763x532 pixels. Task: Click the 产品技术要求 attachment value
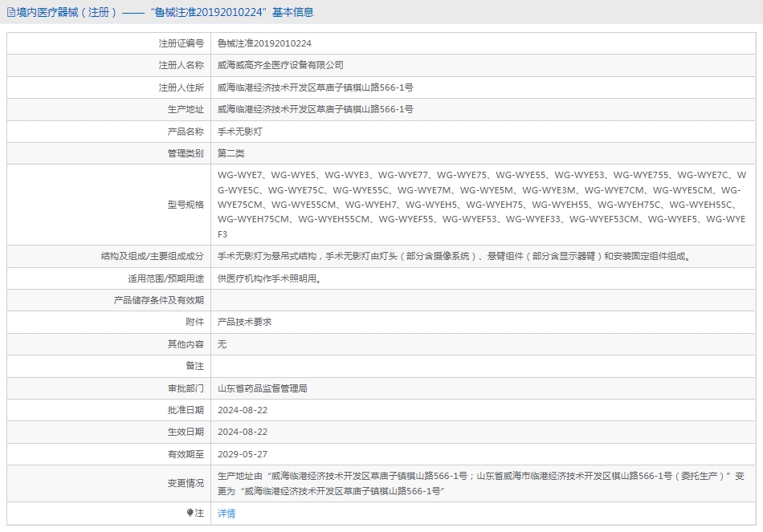pos(244,322)
